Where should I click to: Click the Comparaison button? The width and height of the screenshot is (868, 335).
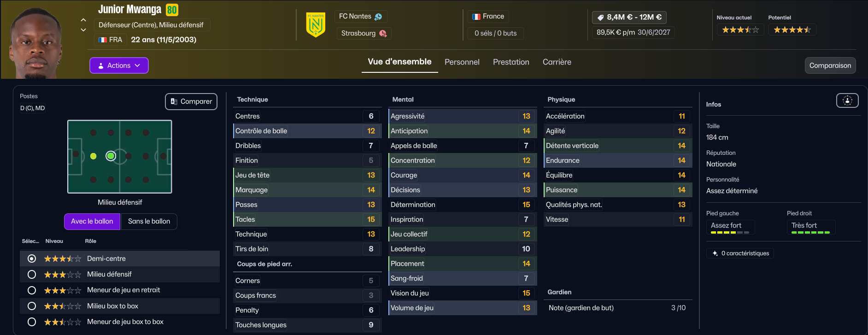click(x=830, y=65)
